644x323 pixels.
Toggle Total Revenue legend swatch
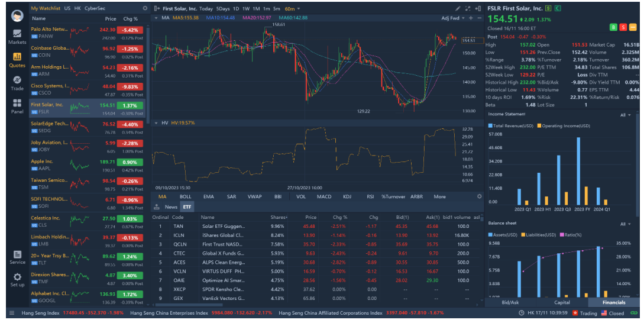pyautogui.click(x=490, y=126)
